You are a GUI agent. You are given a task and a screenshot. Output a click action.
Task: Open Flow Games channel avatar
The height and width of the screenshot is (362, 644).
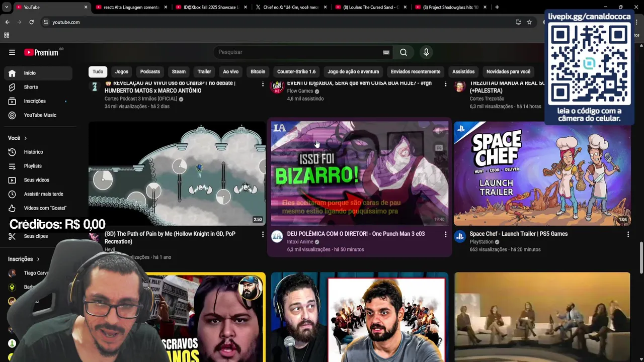277,87
